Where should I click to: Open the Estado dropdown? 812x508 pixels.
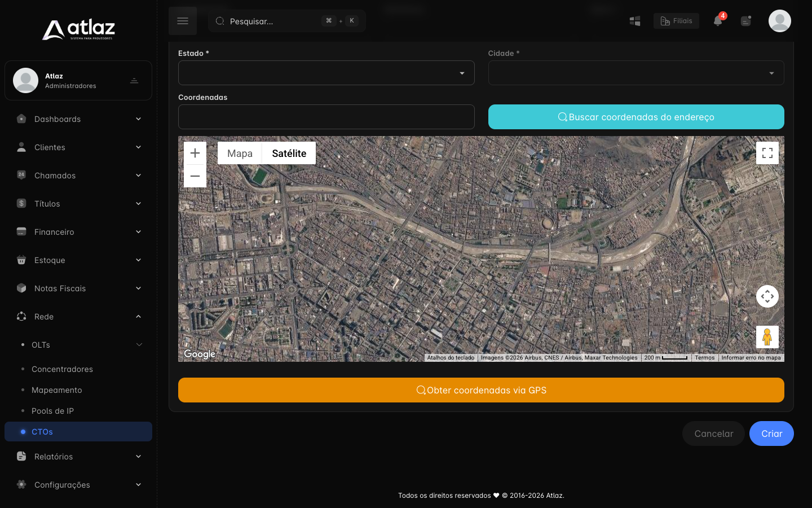pos(326,73)
